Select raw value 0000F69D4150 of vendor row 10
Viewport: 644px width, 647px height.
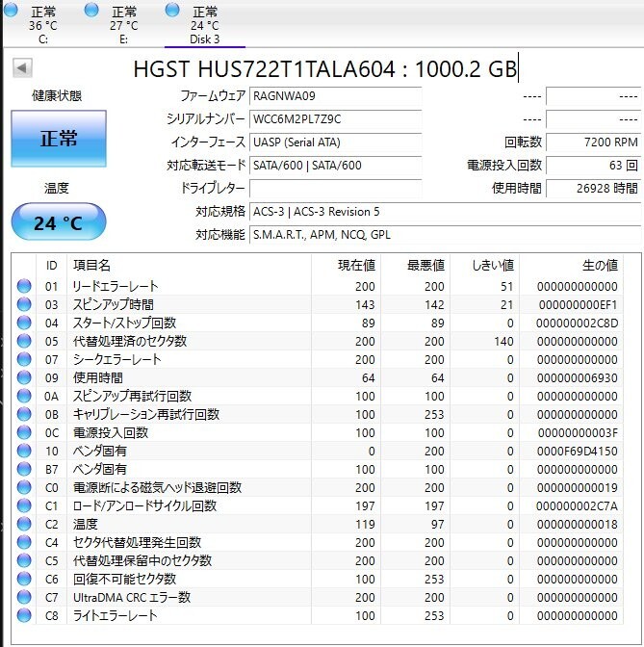point(577,451)
